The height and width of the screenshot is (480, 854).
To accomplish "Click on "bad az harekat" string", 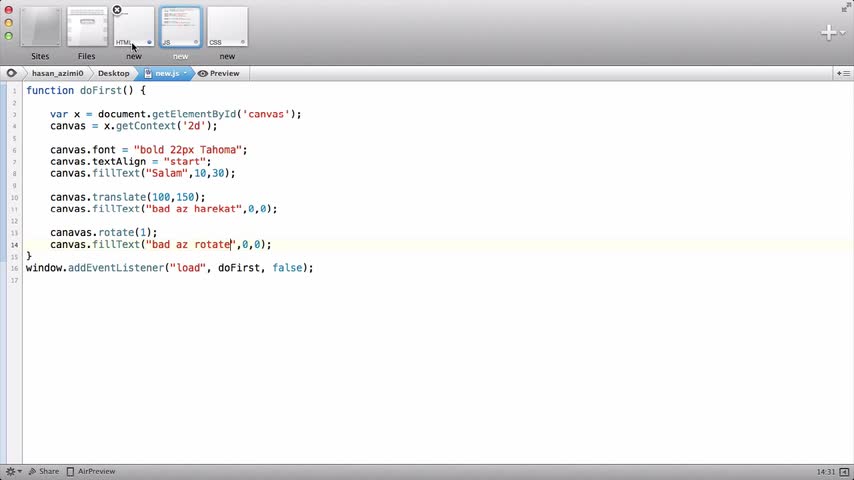I will click(x=194, y=209).
